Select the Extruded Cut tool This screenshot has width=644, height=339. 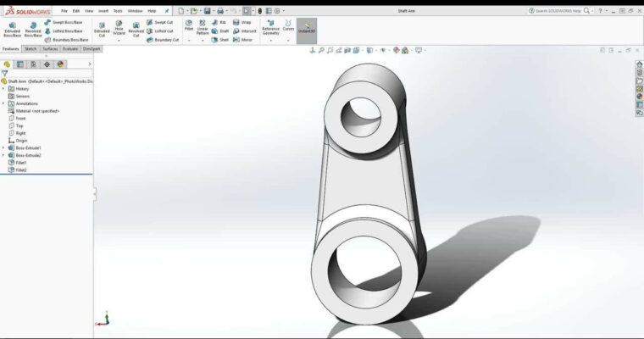[102, 30]
